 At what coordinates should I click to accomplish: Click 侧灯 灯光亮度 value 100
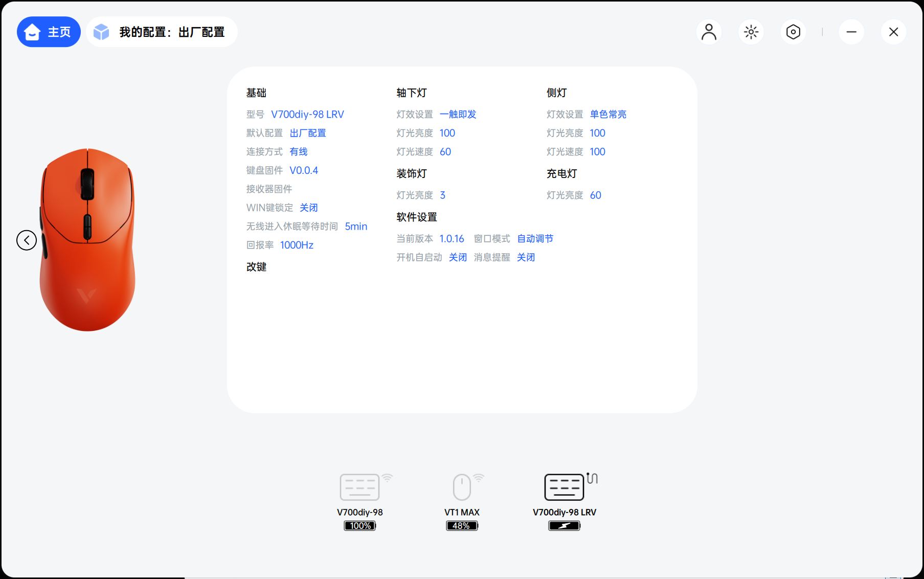pos(598,133)
